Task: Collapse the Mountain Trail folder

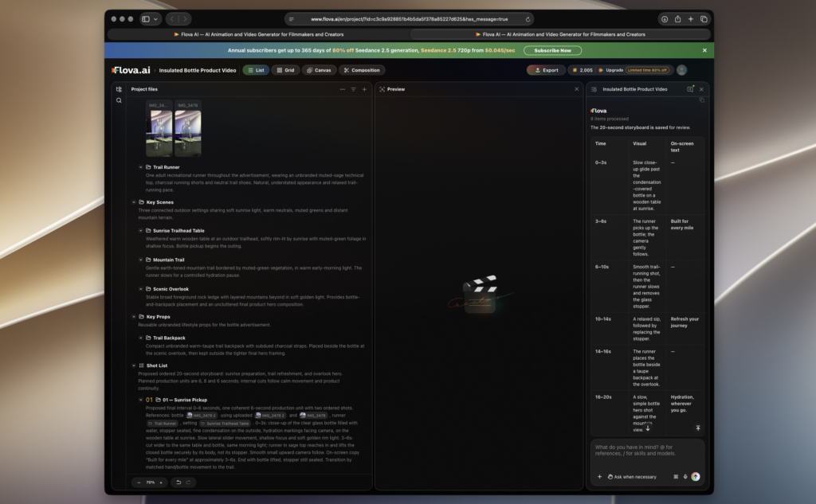Action: pyautogui.click(x=140, y=260)
